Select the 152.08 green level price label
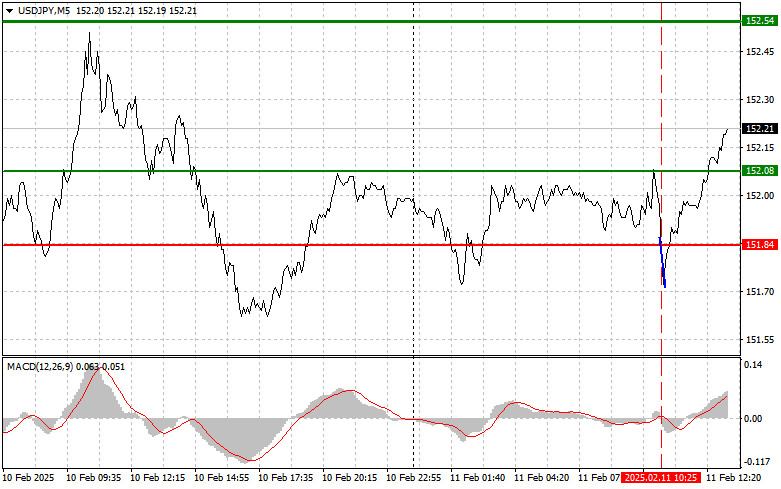The width and height of the screenshot is (781, 489). (760, 171)
